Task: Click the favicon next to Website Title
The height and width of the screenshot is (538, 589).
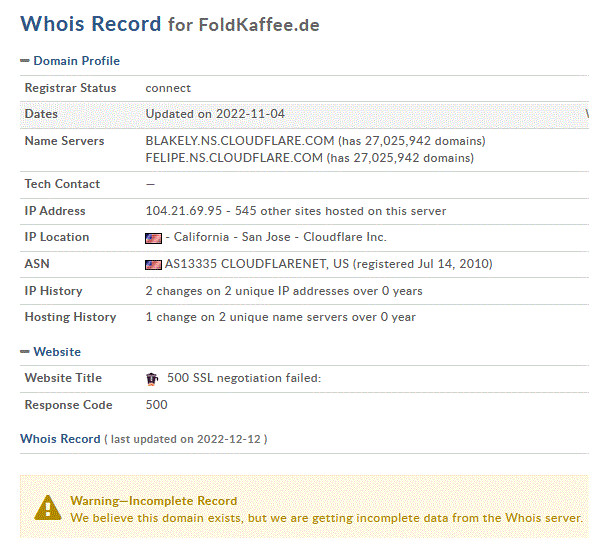Action: pos(152,379)
